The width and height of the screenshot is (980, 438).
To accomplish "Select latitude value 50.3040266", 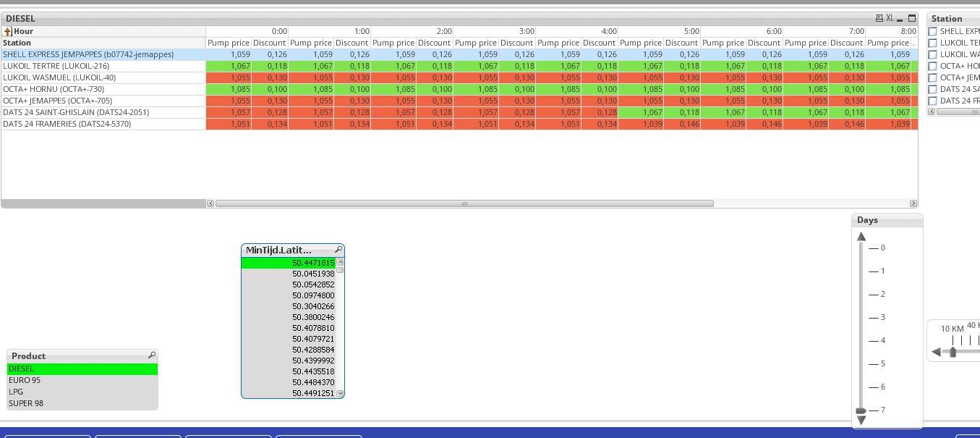I will tap(289, 306).
